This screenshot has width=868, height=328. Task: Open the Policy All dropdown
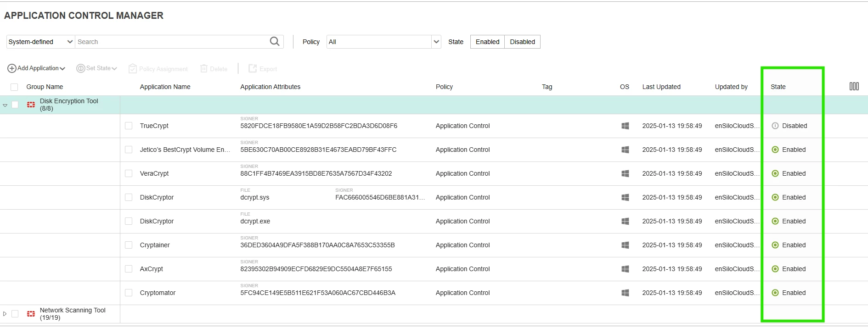(383, 42)
